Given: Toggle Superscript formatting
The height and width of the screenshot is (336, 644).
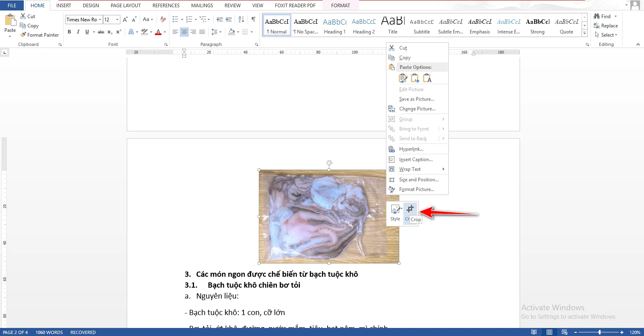Looking at the screenshot, I should [119, 32].
